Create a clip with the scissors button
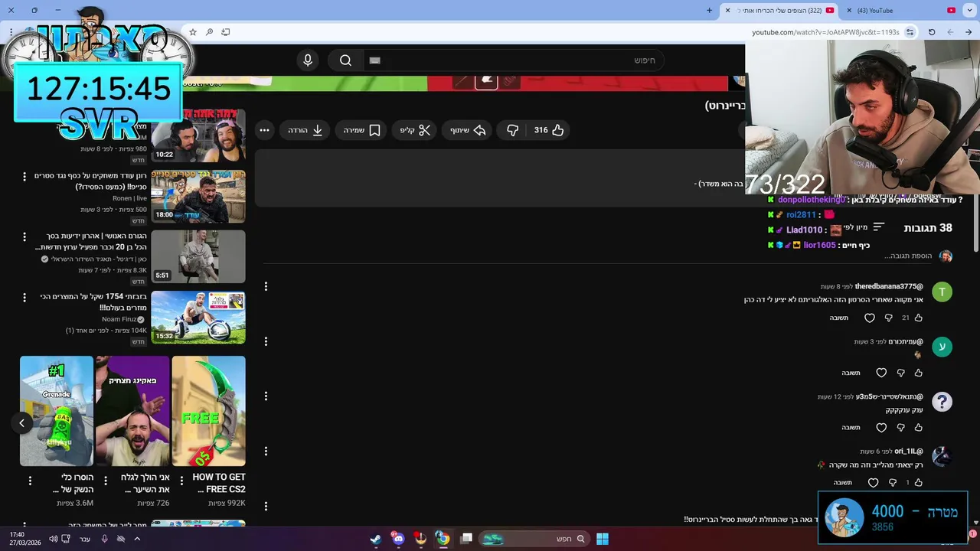 click(416, 130)
